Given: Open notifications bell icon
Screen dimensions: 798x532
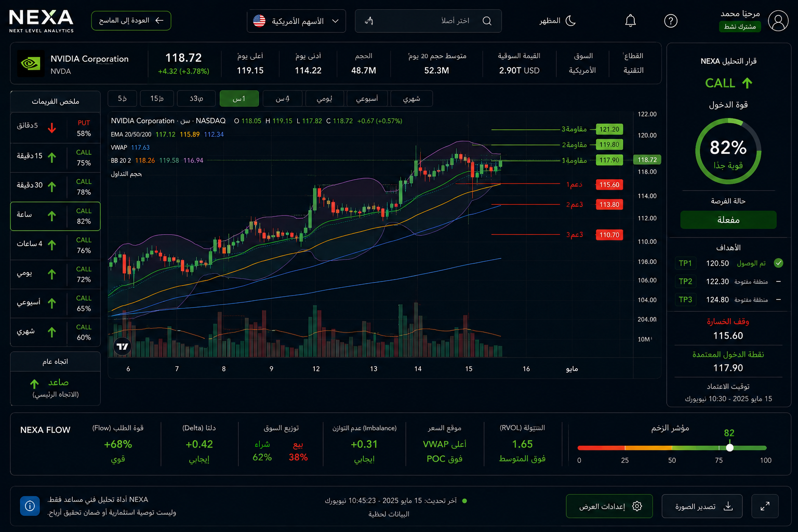Looking at the screenshot, I should [x=630, y=21].
